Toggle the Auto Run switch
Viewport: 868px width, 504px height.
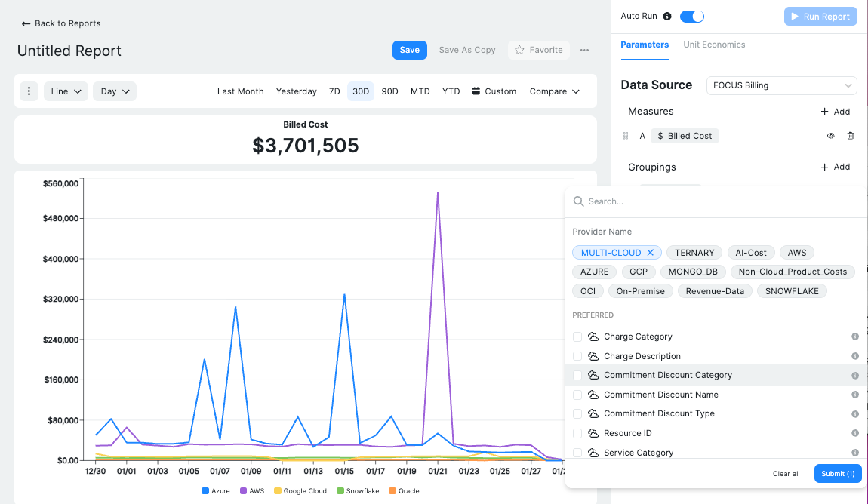point(692,16)
